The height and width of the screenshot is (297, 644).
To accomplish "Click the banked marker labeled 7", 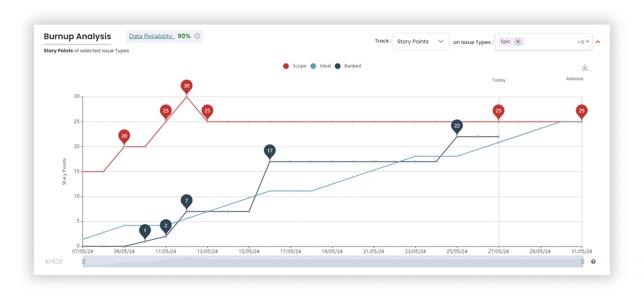I will (186, 201).
